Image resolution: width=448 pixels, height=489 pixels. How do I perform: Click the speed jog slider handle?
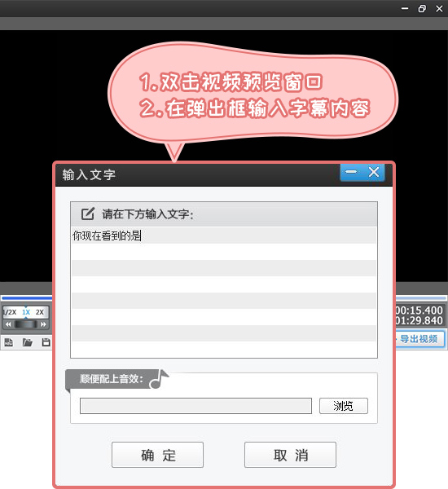(26, 324)
